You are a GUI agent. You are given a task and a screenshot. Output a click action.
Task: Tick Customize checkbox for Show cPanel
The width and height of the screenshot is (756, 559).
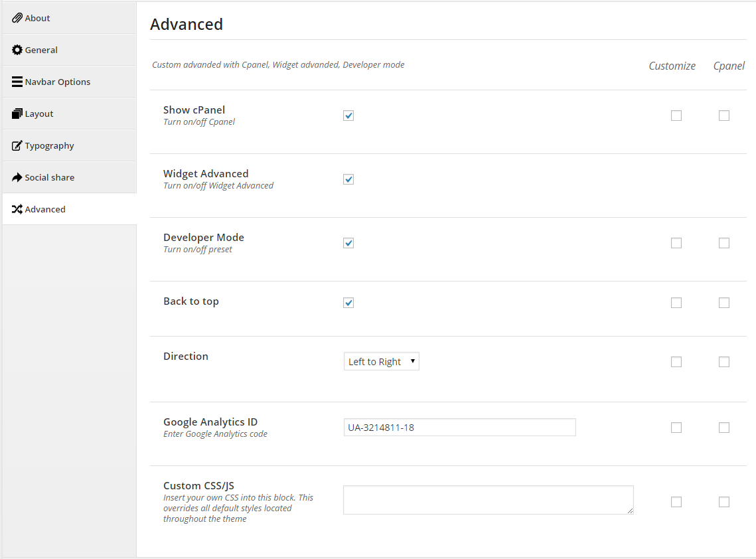click(676, 116)
